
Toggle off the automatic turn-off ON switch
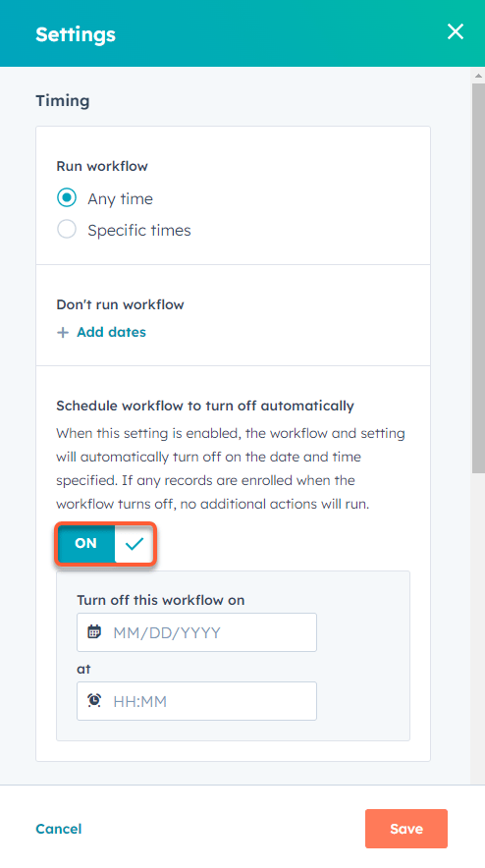(105, 544)
